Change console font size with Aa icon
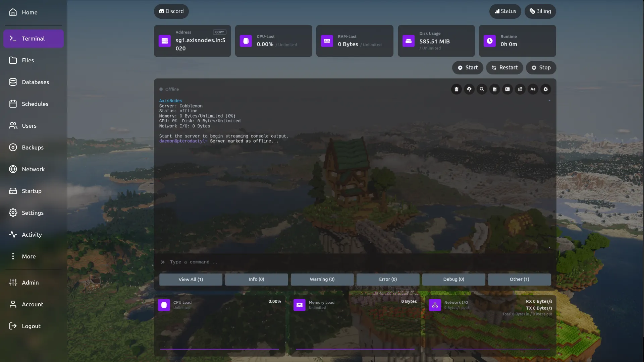This screenshot has width=644, height=362. point(533,89)
